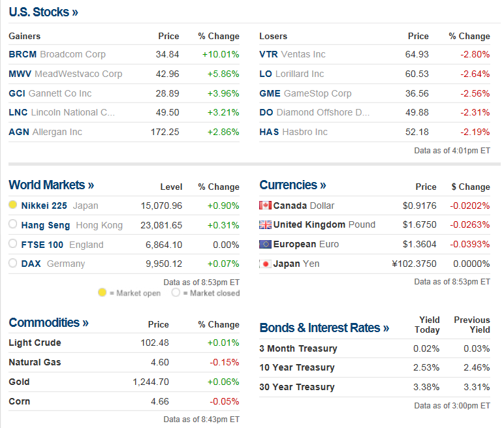Click the Nikkei 225 market open indicator
This screenshot has width=504, height=428.
13,206
